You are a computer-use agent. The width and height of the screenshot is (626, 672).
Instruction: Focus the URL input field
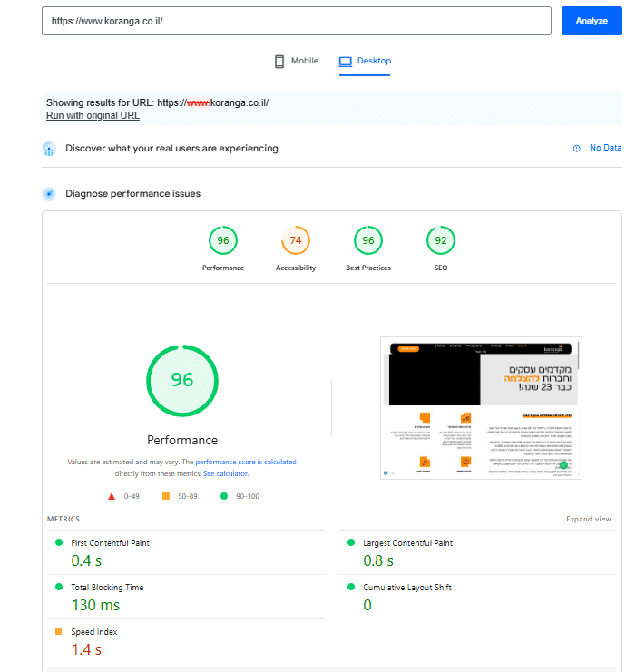(x=297, y=21)
